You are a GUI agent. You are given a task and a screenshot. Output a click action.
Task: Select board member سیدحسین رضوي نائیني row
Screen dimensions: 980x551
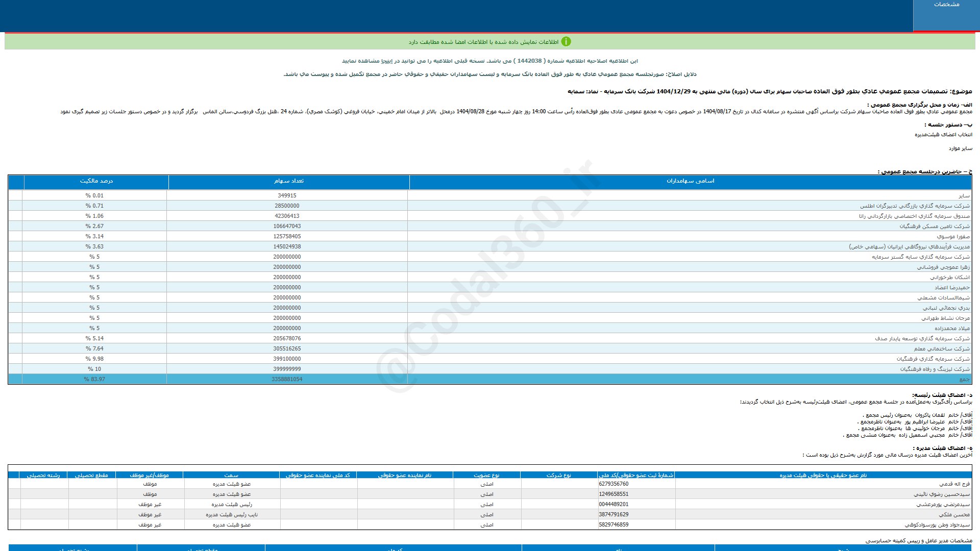click(941, 494)
